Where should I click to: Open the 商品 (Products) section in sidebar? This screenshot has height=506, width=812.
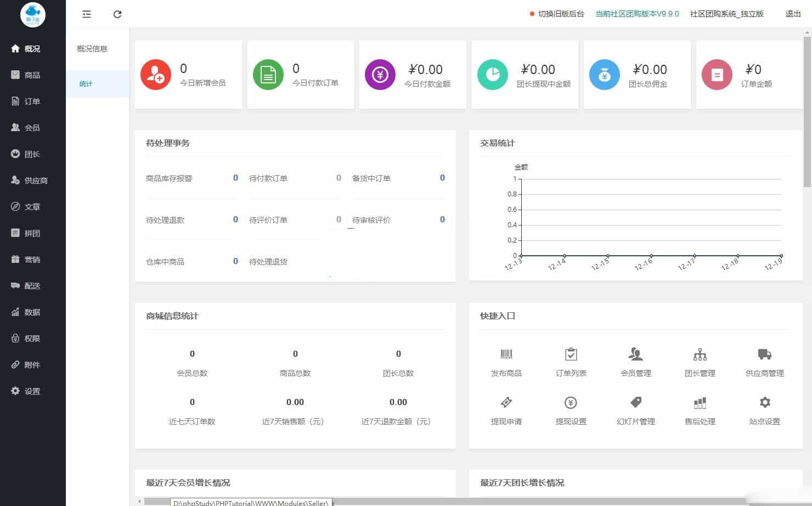pos(31,75)
